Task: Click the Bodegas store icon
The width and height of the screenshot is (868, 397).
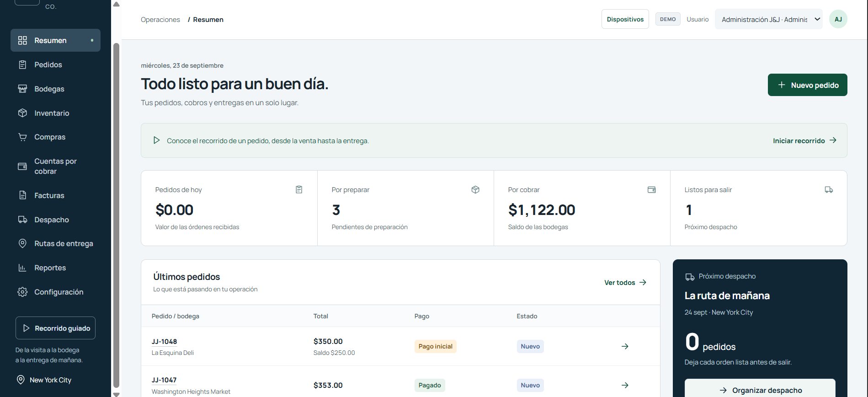Action: pos(22,89)
